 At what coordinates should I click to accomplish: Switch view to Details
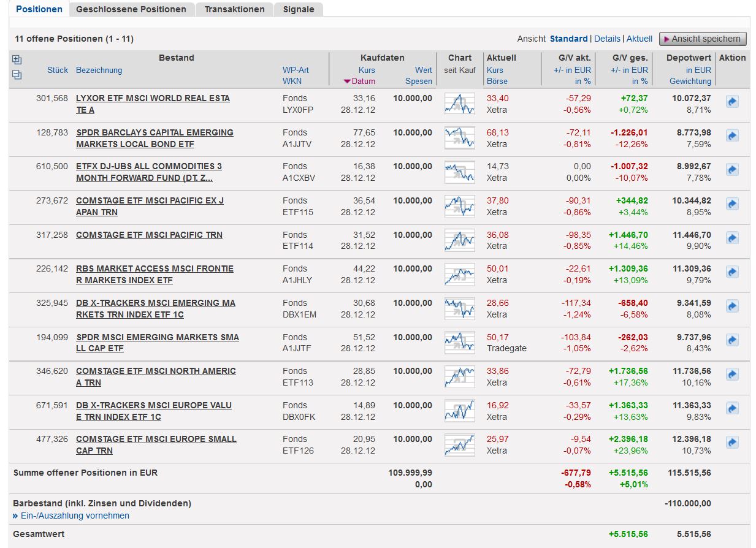point(607,39)
